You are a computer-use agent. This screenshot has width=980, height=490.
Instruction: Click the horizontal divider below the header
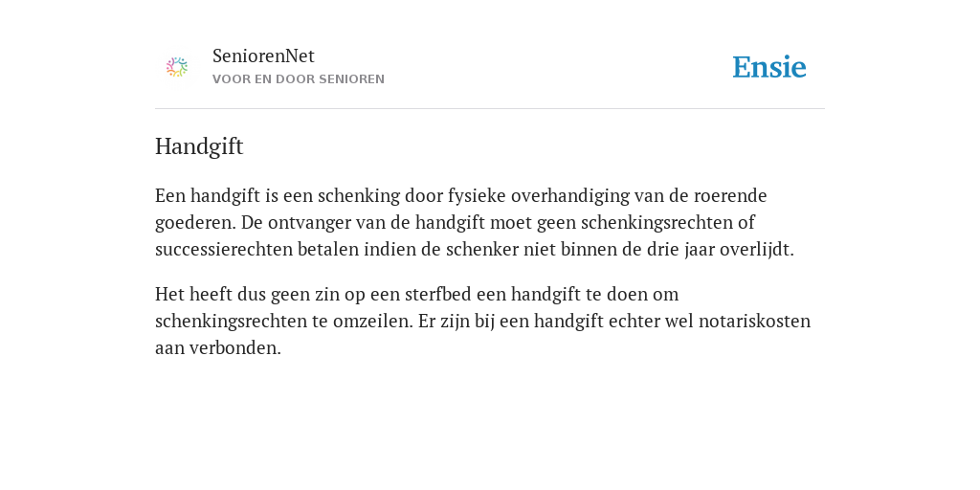[x=490, y=109]
